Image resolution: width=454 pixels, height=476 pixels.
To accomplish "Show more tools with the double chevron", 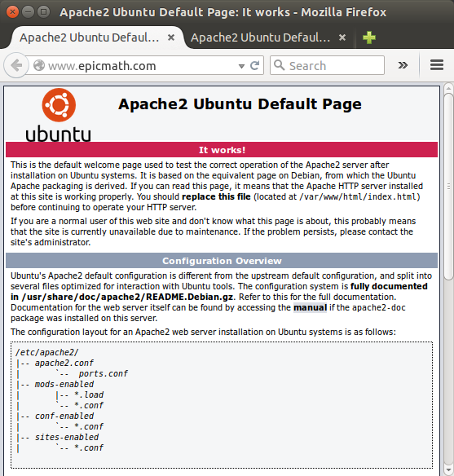I will pos(403,65).
